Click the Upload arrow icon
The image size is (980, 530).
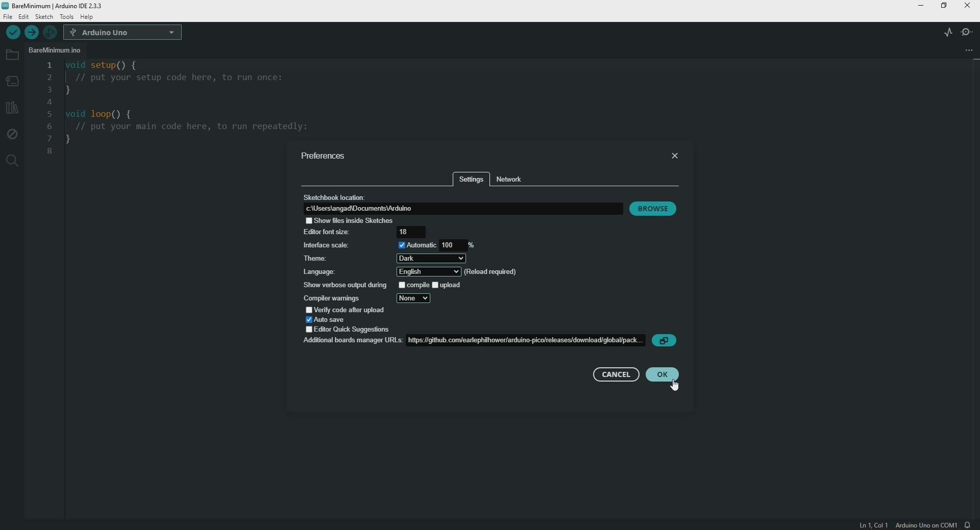32,33
